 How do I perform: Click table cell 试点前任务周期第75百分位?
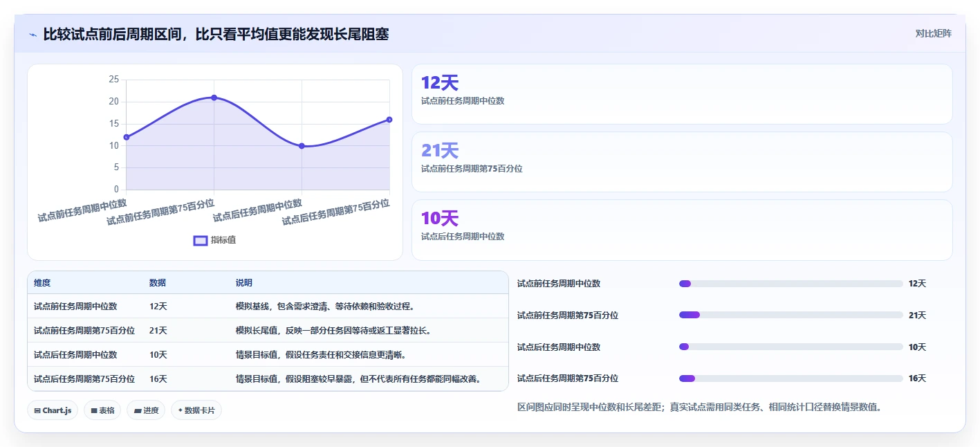pos(84,331)
